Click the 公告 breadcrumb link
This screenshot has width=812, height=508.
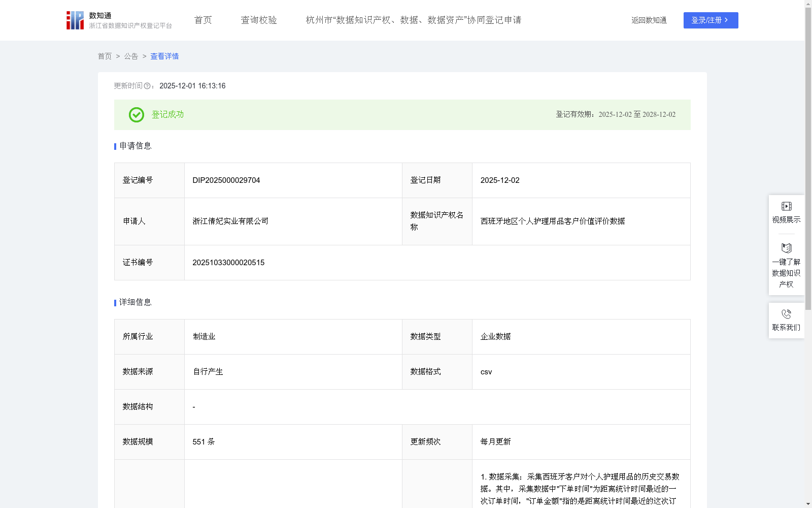131,56
